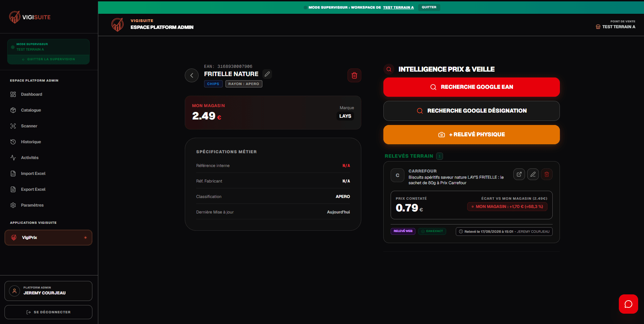Click the VigiSuite header logo icon
The width and height of the screenshot is (644, 324).
click(x=118, y=24)
